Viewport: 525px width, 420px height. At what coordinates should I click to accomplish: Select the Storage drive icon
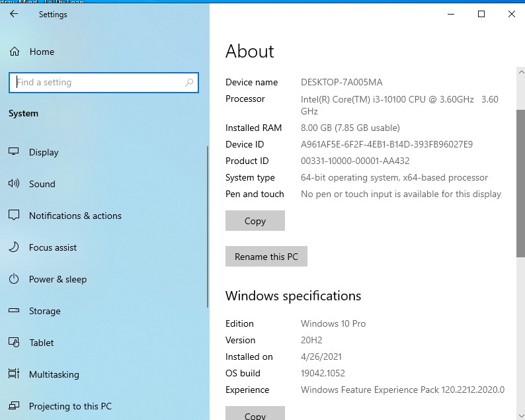[14, 311]
